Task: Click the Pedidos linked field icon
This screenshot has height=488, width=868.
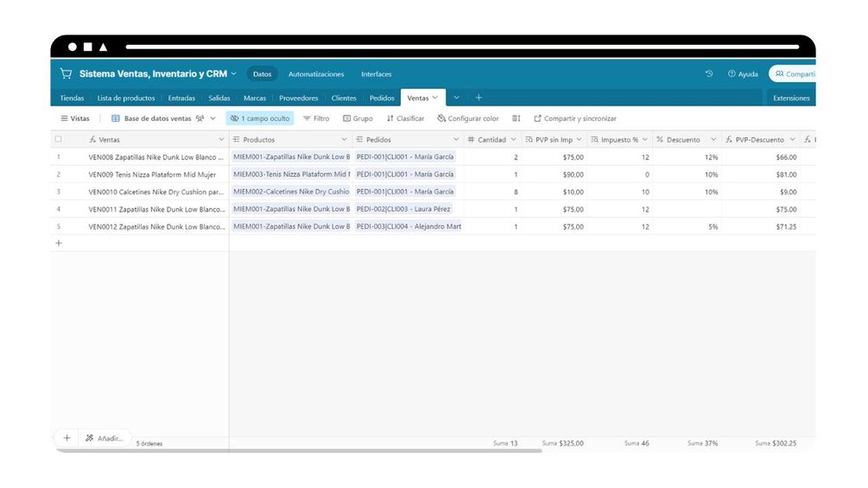Action: pyautogui.click(x=360, y=139)
